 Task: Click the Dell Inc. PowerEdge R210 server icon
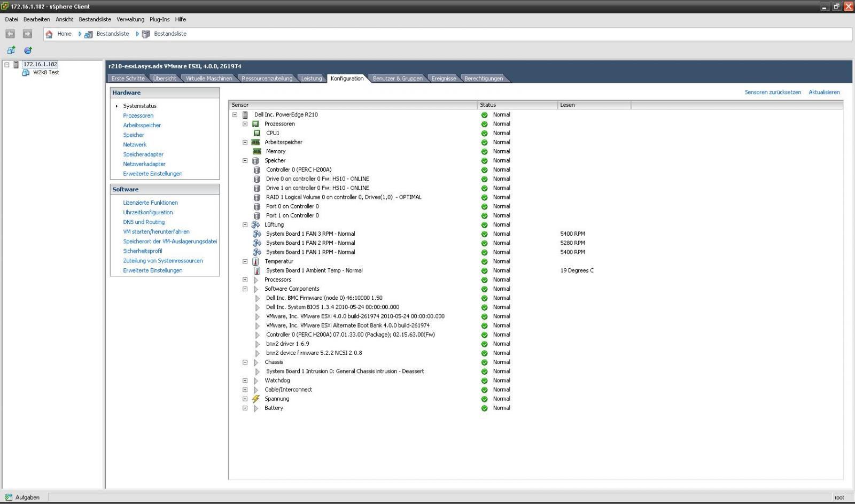click(x=245, y=115)
